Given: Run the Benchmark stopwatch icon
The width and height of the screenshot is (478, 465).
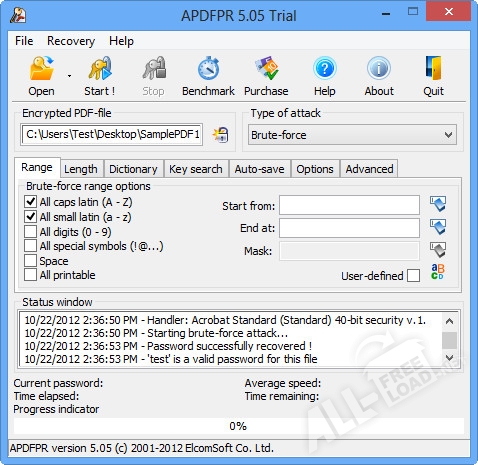Looking at the screenshot, I should click(208, 69).
